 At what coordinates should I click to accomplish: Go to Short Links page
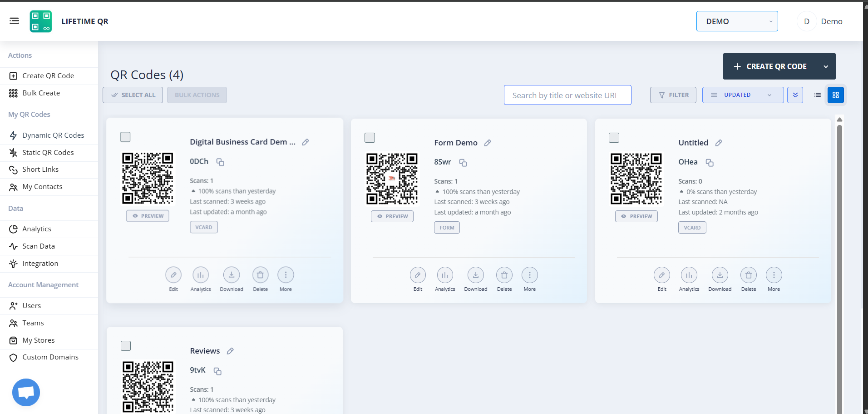[x=49, y=170]
